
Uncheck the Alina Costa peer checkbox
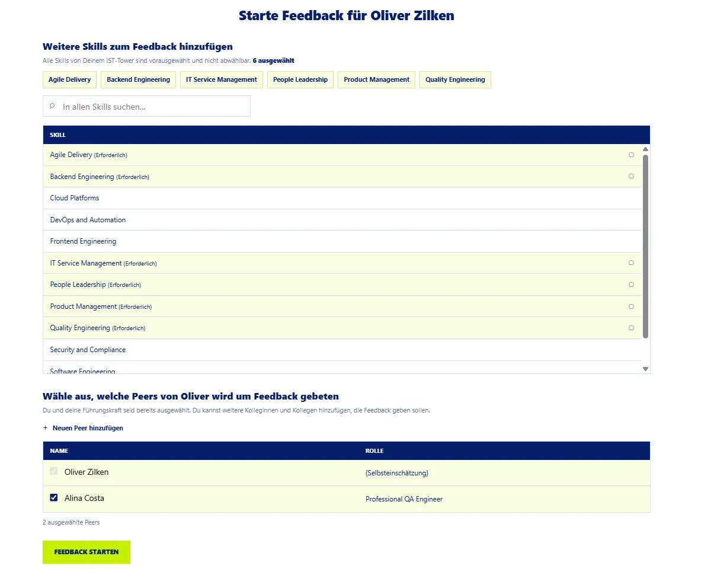tap(54, 497)
